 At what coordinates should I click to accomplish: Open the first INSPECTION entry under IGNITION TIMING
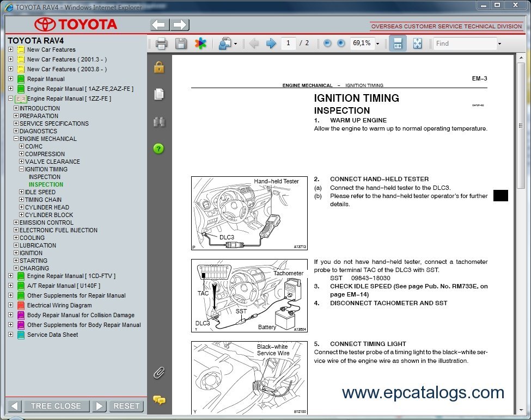click(x=45, y=177)
